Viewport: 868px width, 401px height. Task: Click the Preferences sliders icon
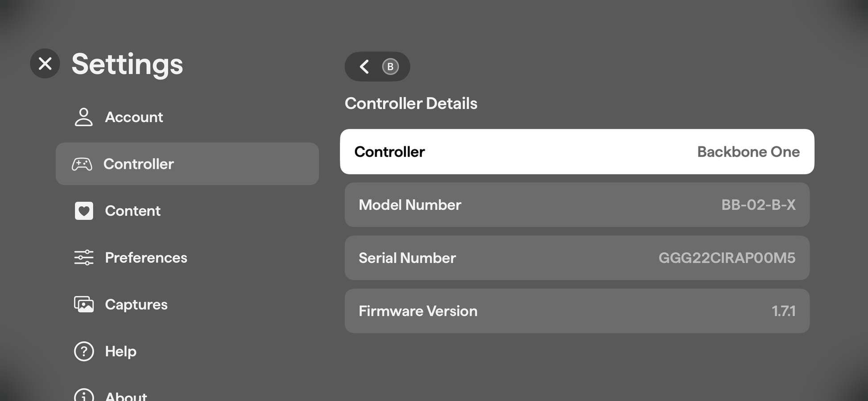(84, 257)
